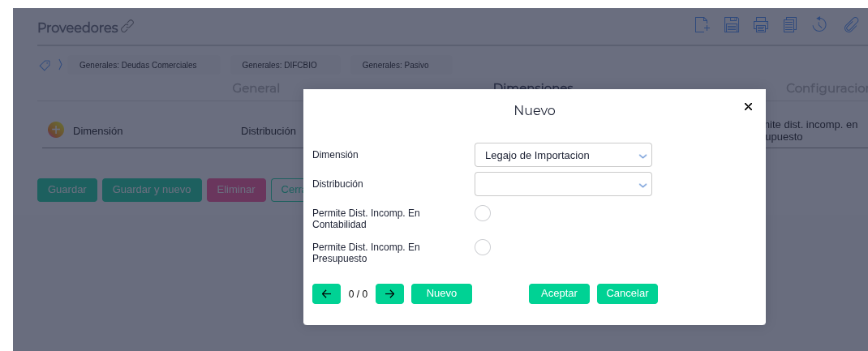868x351 pixels.
Task: Select the Generales: Deudas Comerciales tag
Action: click(x=138, y=65)
